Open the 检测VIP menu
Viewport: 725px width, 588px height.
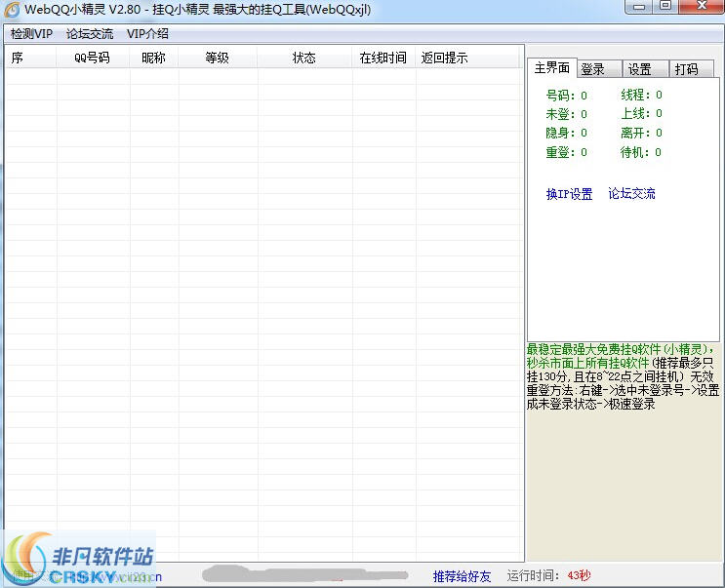coord(31,34)
